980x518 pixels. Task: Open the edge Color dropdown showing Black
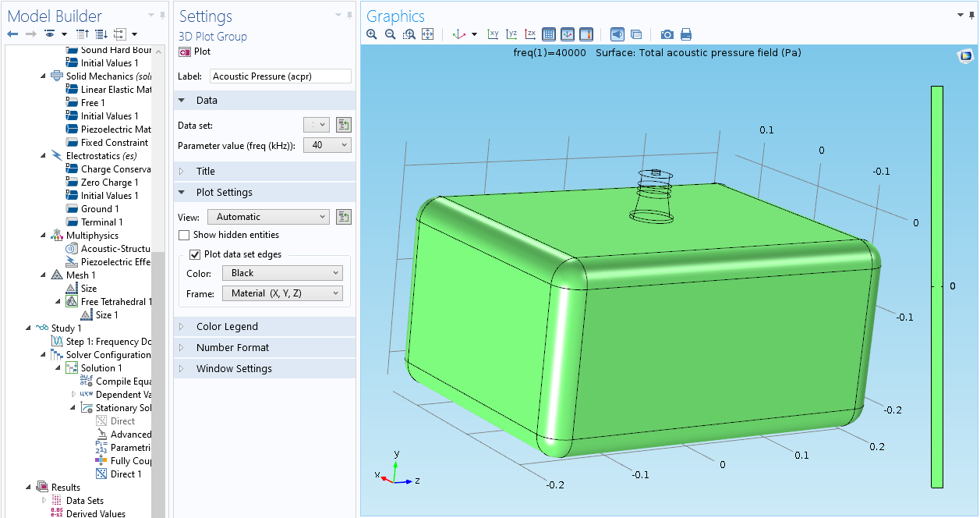point(281,273)
